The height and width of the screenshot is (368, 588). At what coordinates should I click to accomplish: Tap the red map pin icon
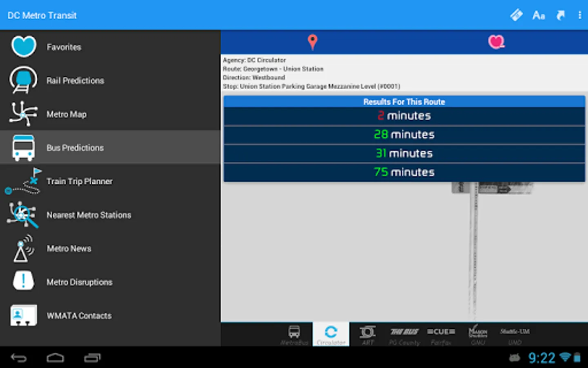point(312,42)
